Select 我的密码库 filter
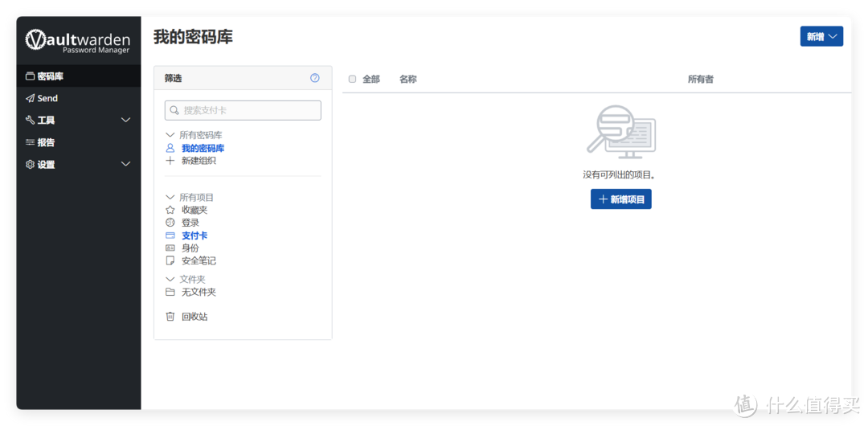The width and height of the screenshot is (868, 426). [x=203, y=148]
